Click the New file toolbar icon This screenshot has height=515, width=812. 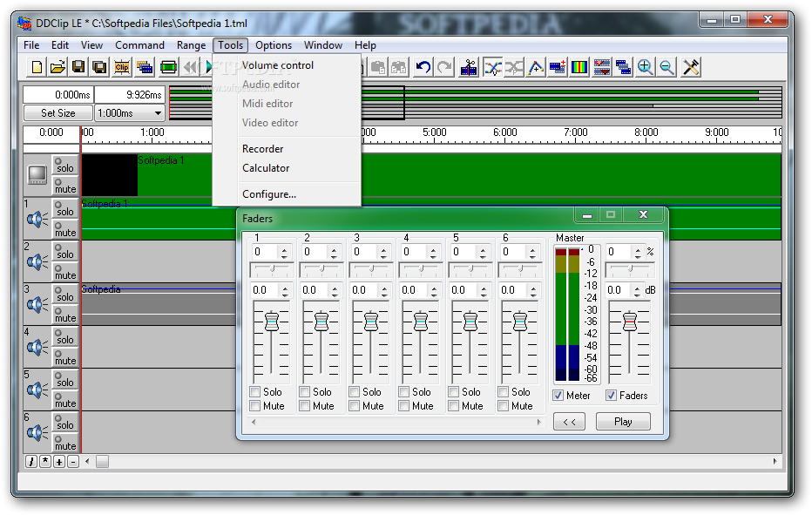(x=37, y=67)
